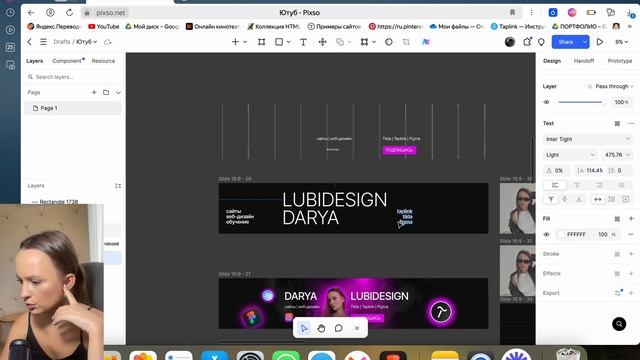Open export settings sliders icon
The height and width of the screenshot is (360, 640).
(618, 293)
